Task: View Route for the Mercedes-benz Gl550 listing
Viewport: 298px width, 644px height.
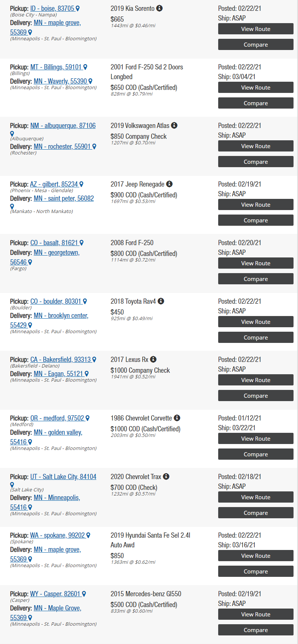Action: [256, 614]
